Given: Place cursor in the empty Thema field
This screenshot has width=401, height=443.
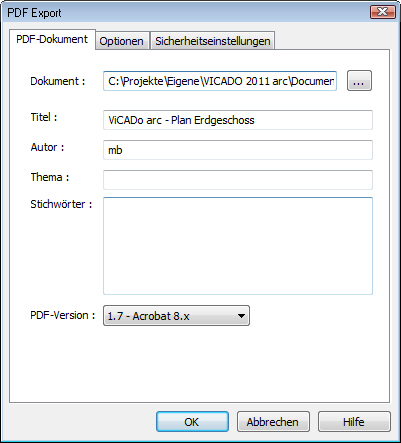Looking at the screenshot, I should coord(238,180).
